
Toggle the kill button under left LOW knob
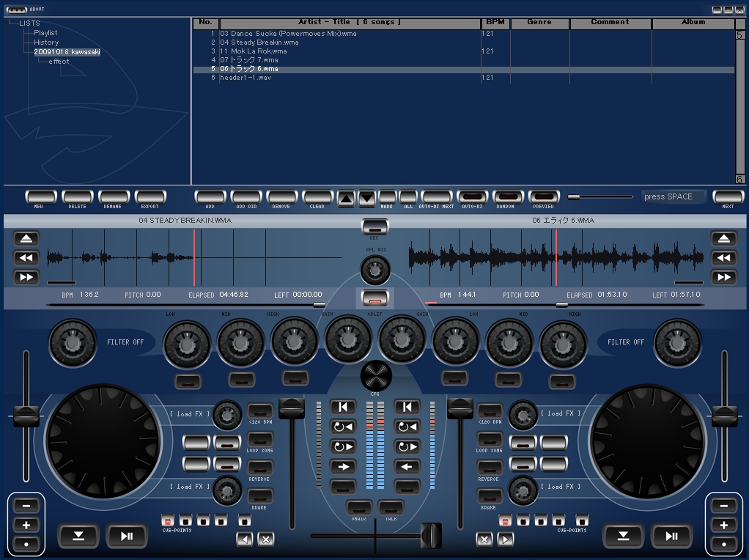[188, 381]
